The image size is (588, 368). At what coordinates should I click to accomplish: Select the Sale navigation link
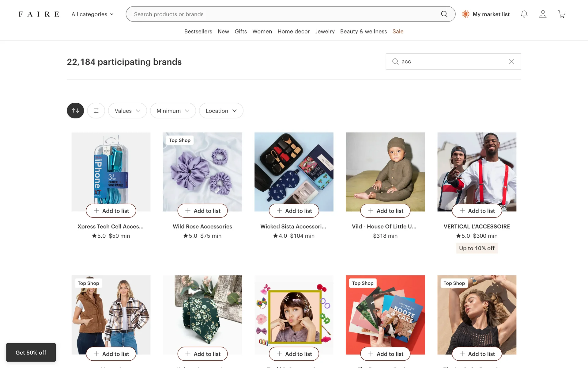[398, 31]
